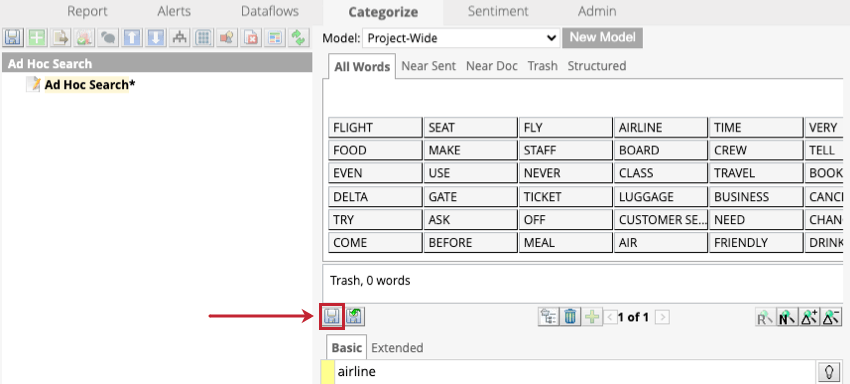
Task: Save the rule with floppy disk icon
Action: click(332, 317)
